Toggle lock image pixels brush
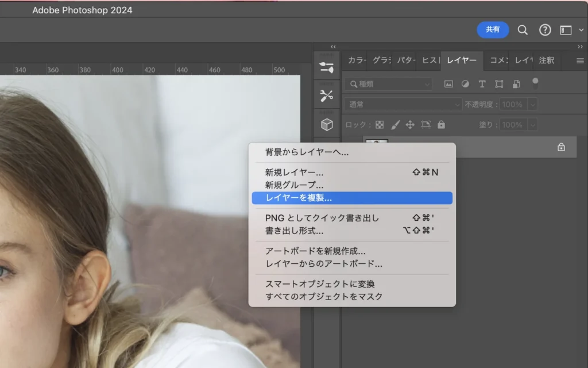588x368 pixels. point(395,125)
